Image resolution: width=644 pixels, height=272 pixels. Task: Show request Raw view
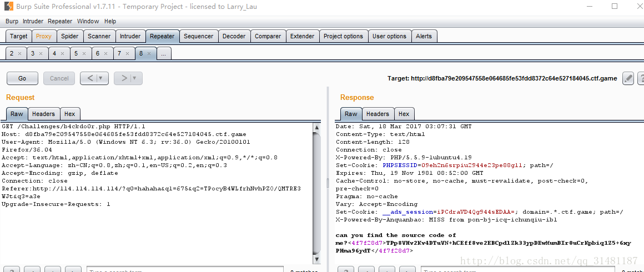pyautogui.click(x=17, y=114)
